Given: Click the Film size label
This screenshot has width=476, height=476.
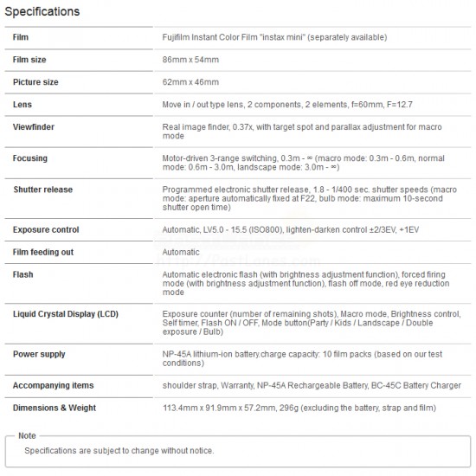Looking at the screenshot, I should pyautogui.click(x=29, y=60).
